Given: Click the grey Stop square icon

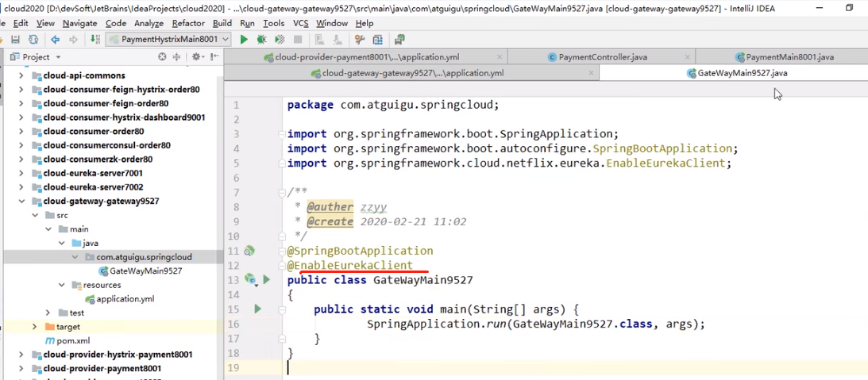Looking at the screenshot, I should [x=298, y=40].
